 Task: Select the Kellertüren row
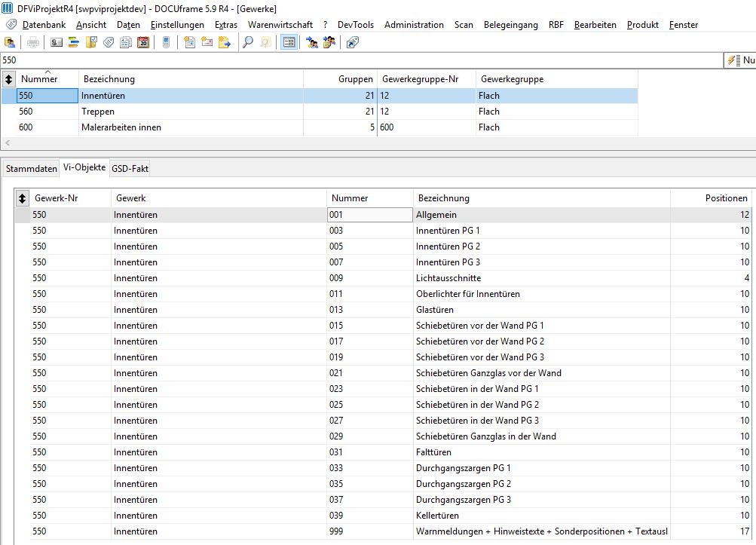tap(384, 515)
